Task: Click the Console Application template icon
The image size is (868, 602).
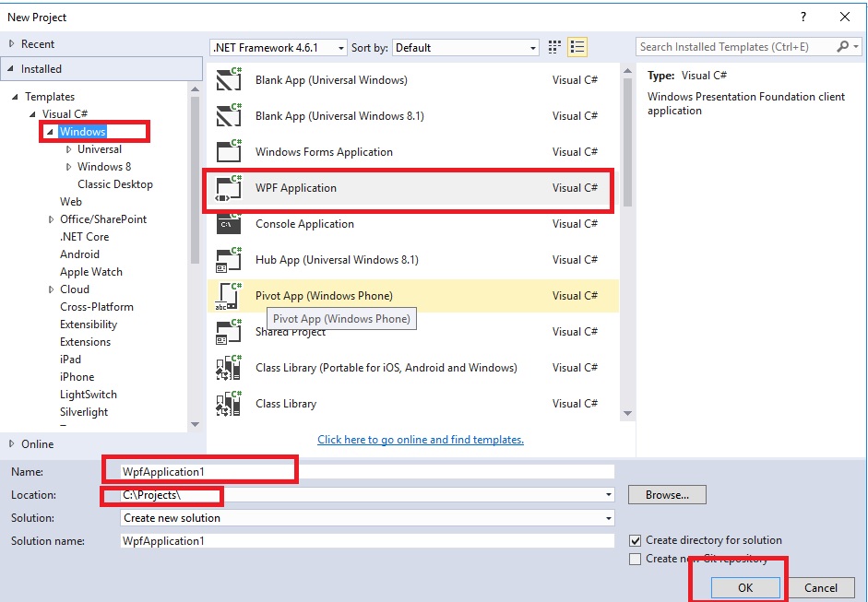Action: coord(229,223)
